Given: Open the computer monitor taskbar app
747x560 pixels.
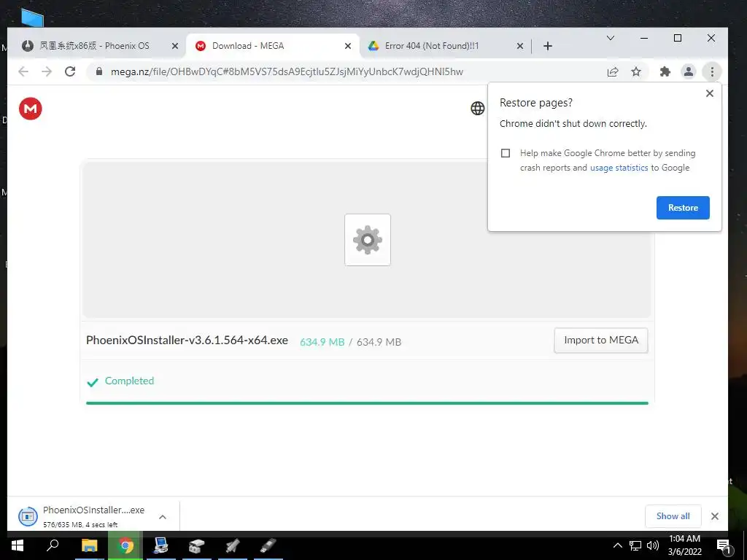Looking at the screenshot, I should [x=160, y=545].
